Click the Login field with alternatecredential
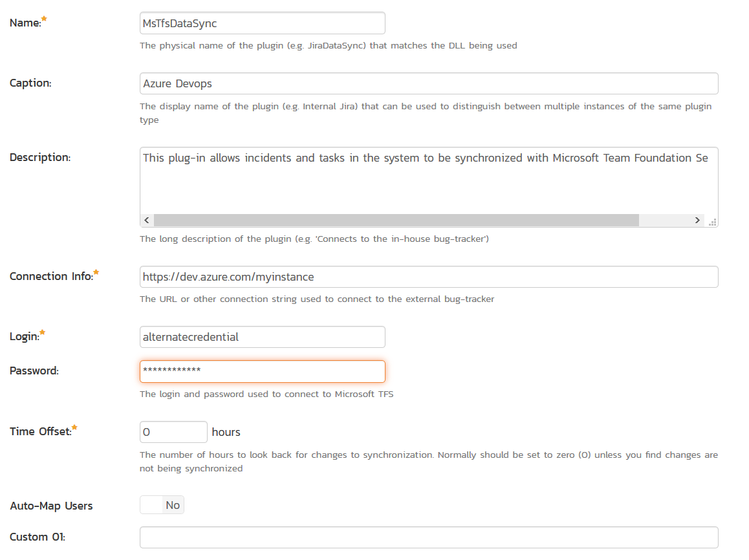 (262, 337)
